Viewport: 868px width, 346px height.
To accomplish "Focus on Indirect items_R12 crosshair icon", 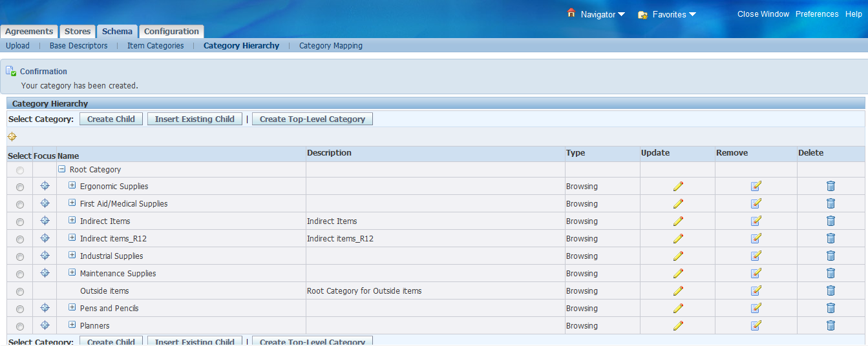I will [45, 238].
